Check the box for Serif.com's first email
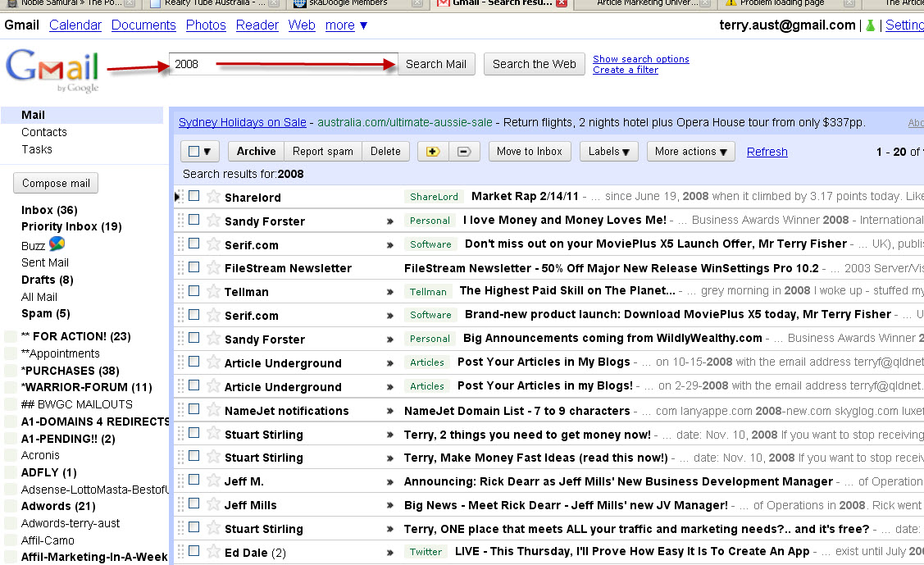This screenshot has height=565, width=924. (x=194, y=244)
